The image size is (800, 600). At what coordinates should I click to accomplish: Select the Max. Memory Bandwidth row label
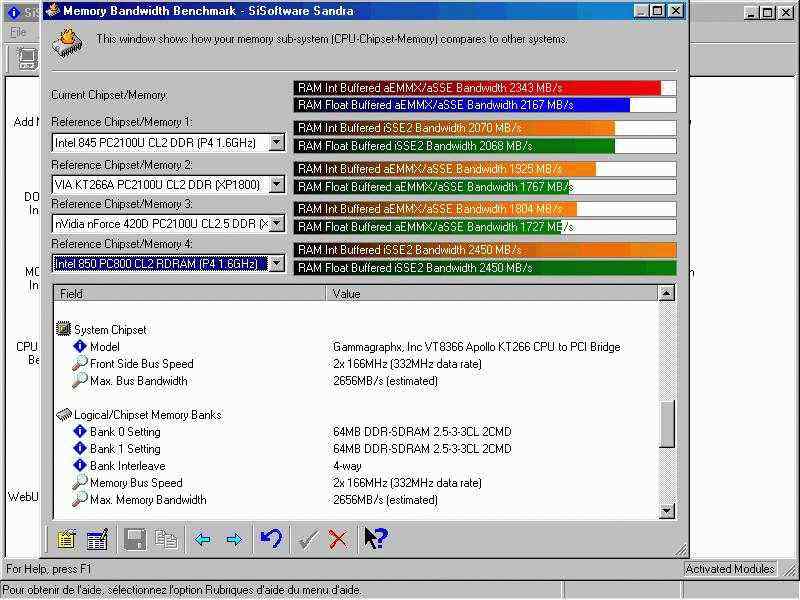pos(148,499)
